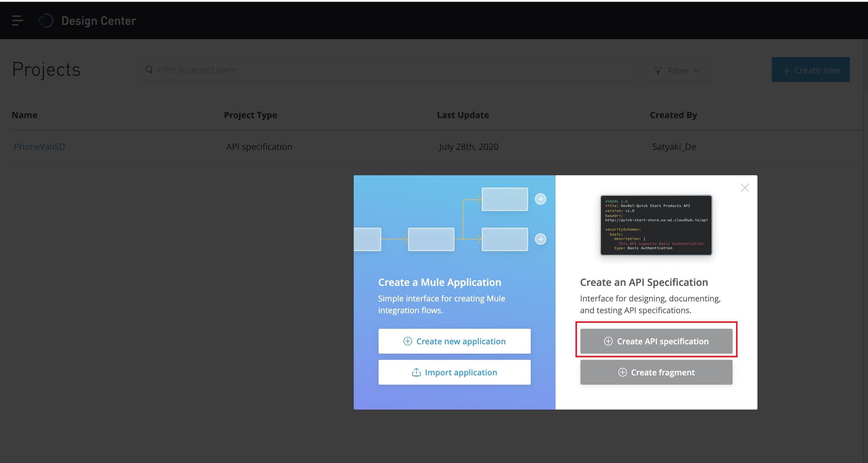Click the Design Center title text
The image size is (868, 463).
pos(99,21)
